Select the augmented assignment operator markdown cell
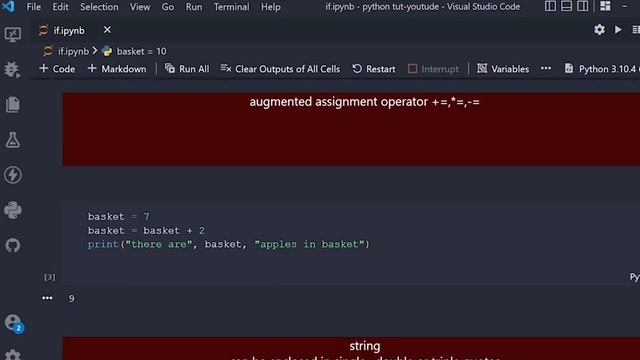640x360 pixels. pyautogui.click(x=351, y=129)
